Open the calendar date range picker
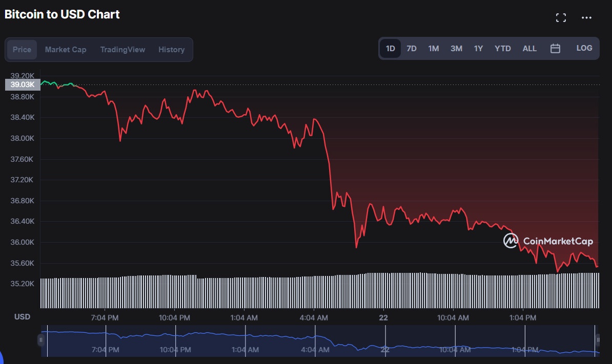This screenshot has height=364, width=612. [555, 49]
